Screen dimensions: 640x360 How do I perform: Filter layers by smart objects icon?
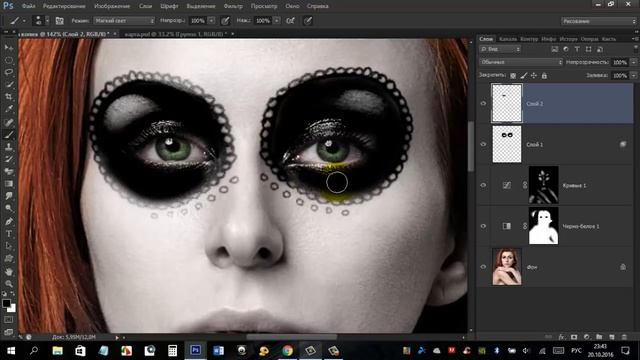pos(600,49)
